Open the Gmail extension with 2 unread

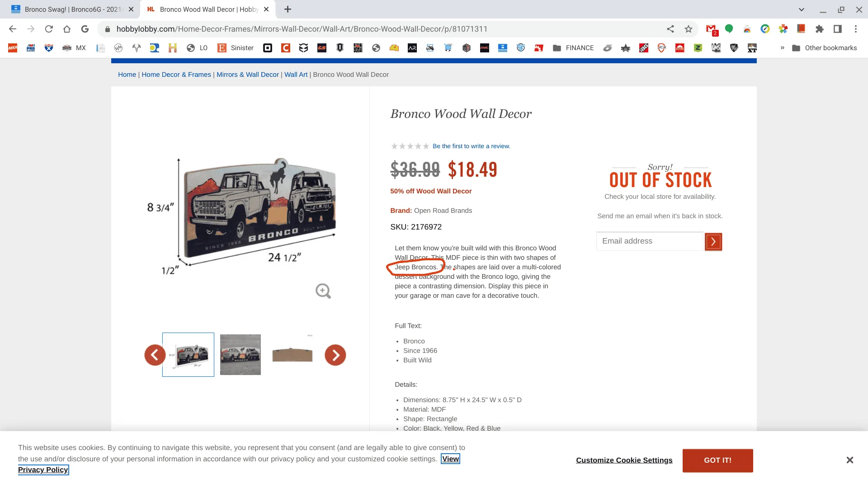point(712,29)
